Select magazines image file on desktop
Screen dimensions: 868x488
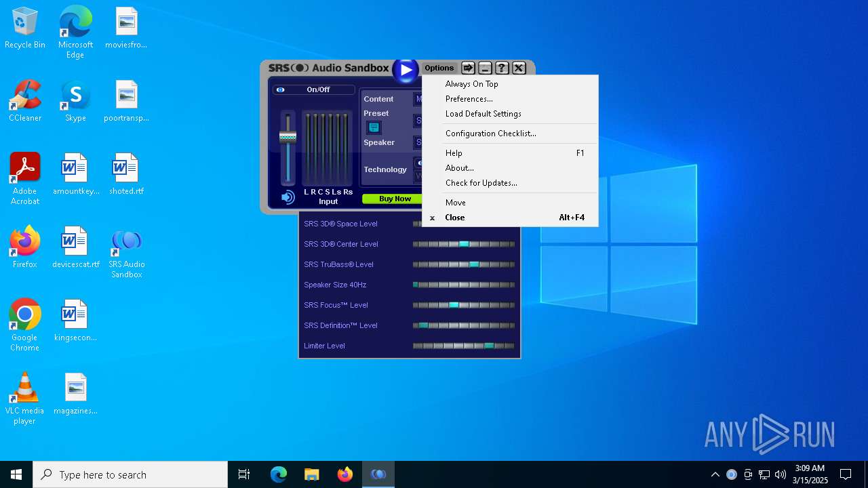(75, 394)
